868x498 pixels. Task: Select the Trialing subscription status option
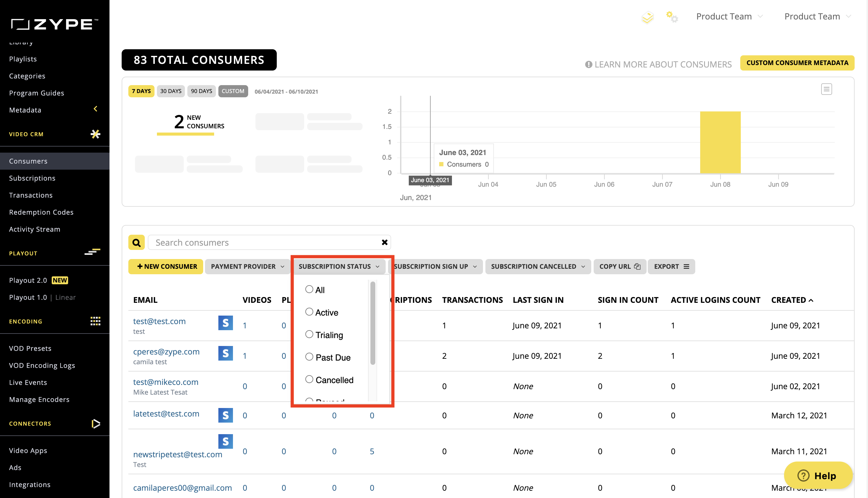(x=309, y=334)
